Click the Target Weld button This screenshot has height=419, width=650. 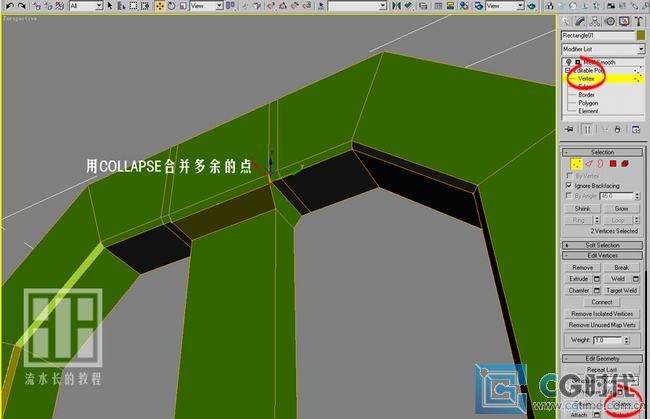pos(621,291)
